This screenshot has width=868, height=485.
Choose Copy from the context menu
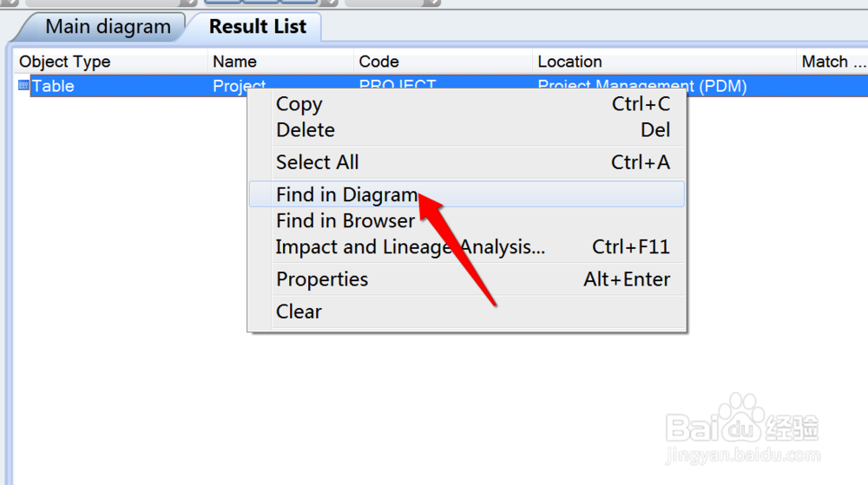299,104
